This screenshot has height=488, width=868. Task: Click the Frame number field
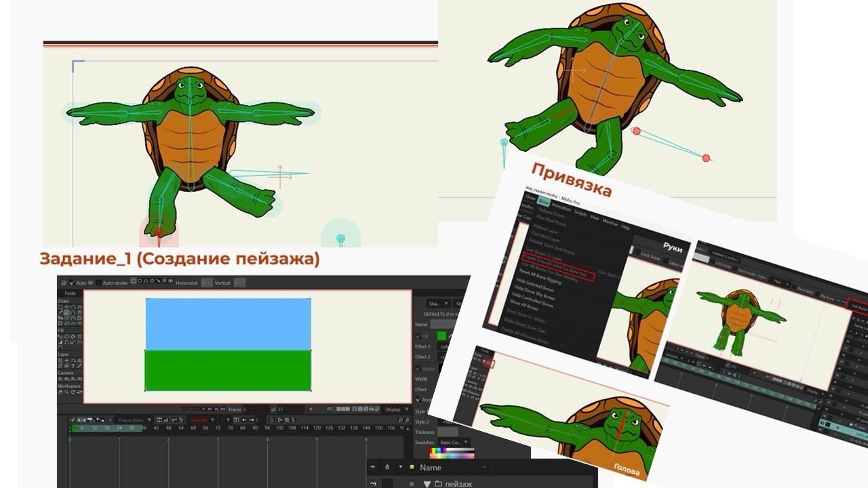pyautogui.click(x=256, y=409)
